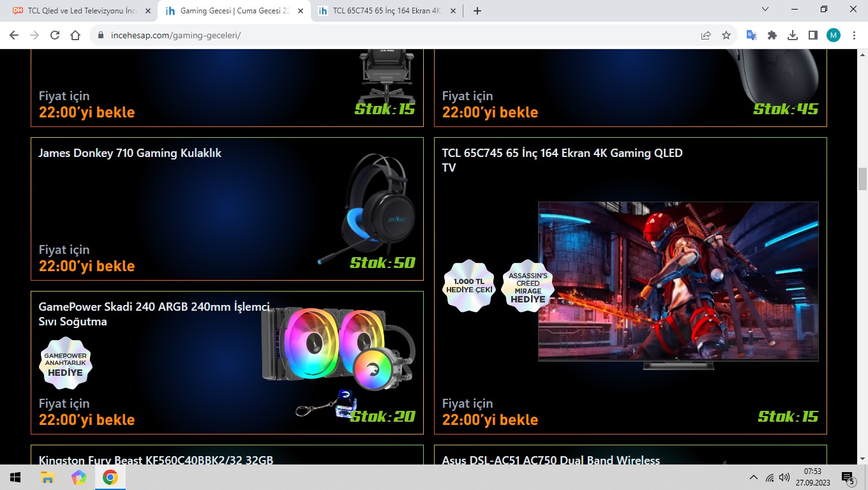The image size is (868, 490).
Task: Click the page vertical scrollbar thumb
Action: tap(862, 178)
